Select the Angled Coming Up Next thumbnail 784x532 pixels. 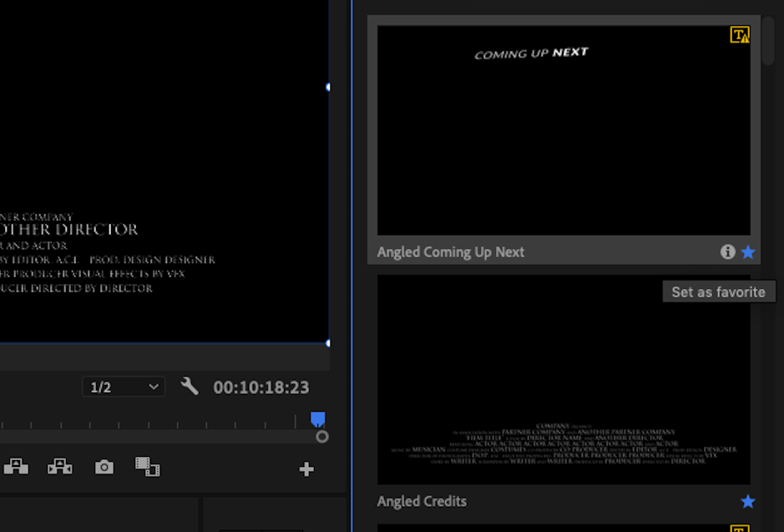click(564, 130)
